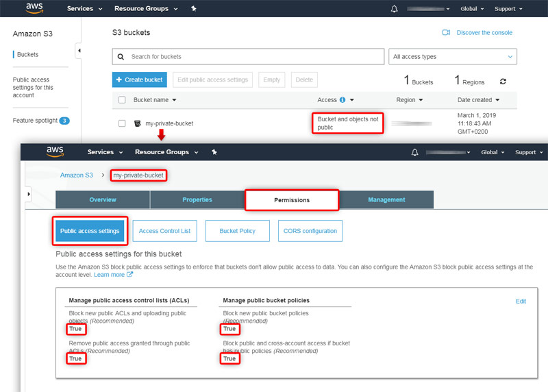Open Public access settings for this account
Image resolution: width=548 pixels, height=392 pixels.
point(33,88)
